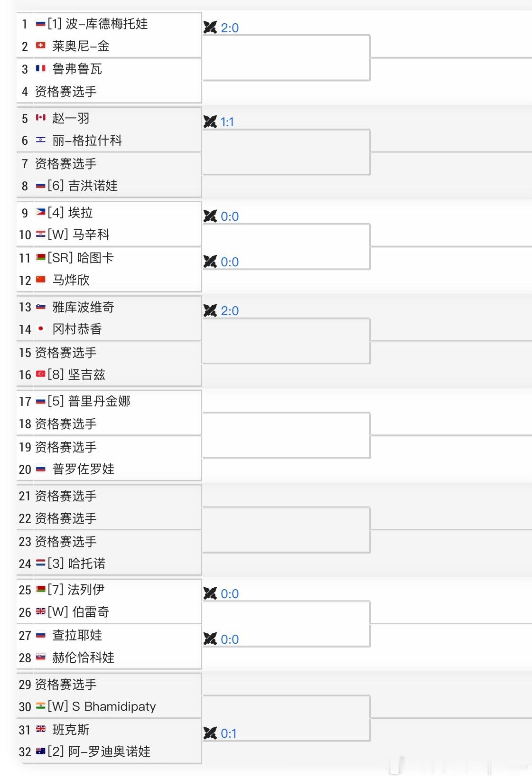The width and height of the screenshot is (532, 780).
Task: Select player 普罗佐罗娃 in slot 20
Action: [84, 469]
